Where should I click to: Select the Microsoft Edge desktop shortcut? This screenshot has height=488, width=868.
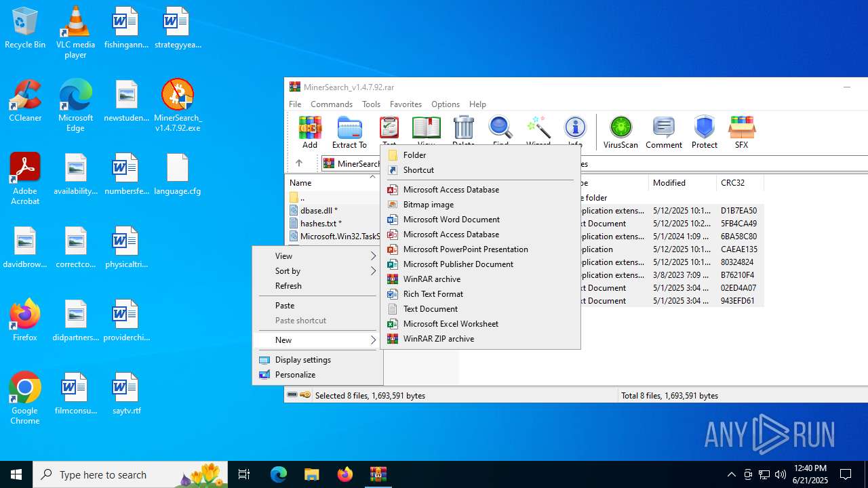75,105
